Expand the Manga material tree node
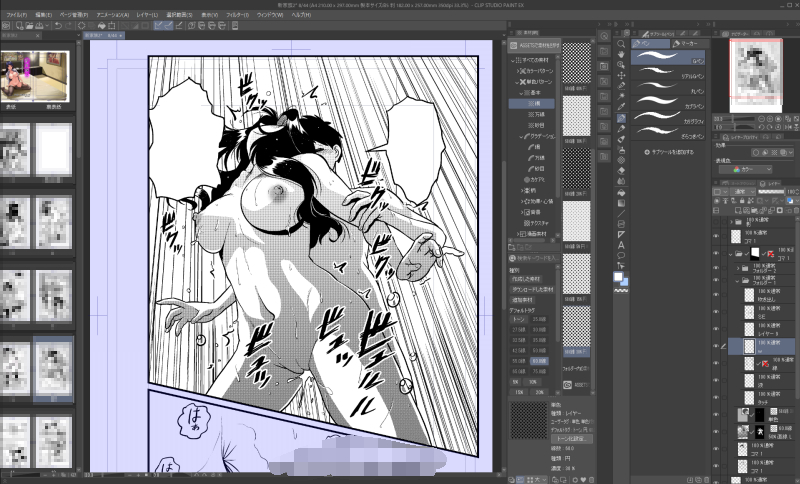The width and height of the screenshot is (800, 484). click(x=517, y=234)
